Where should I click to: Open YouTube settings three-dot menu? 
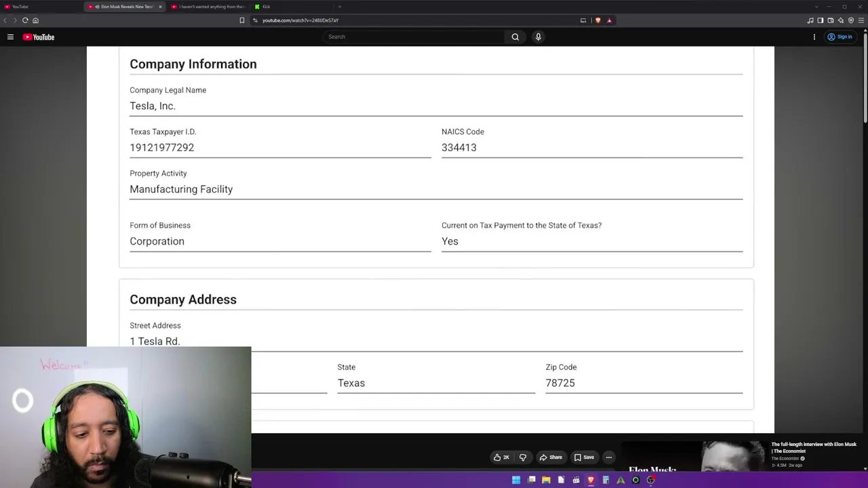pos(814,37)
